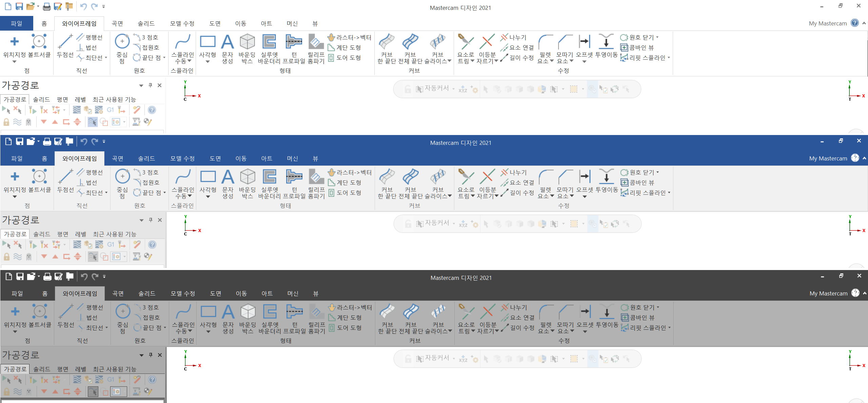Toggle the lock icon in the blue-themed toolpath toolbar
Screen dimensions: 868x403
point(6,257)
